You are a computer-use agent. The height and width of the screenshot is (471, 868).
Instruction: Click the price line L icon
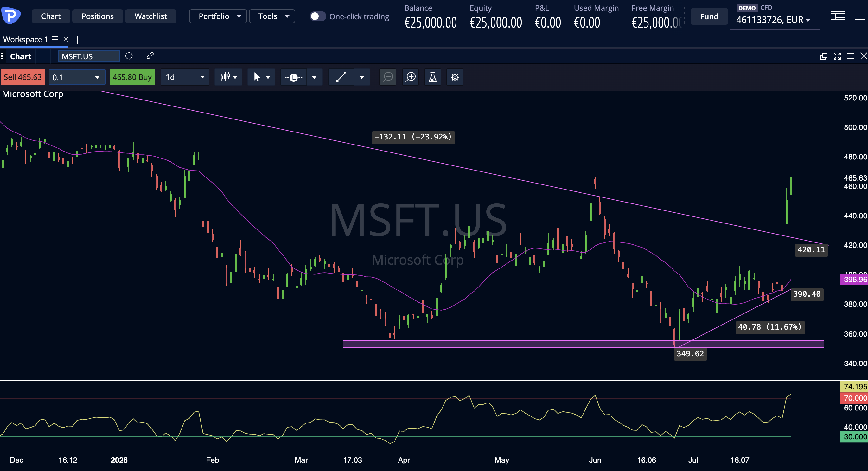click(x=293, y=77)
